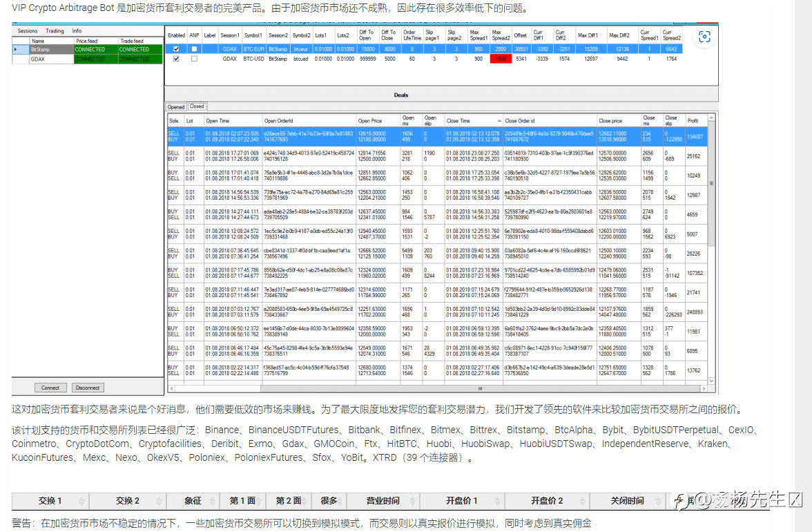Click the Deals vertical scrollbar thumb
Image resolution: width=812 pixels, height=532 pixels.
(711, 184)
